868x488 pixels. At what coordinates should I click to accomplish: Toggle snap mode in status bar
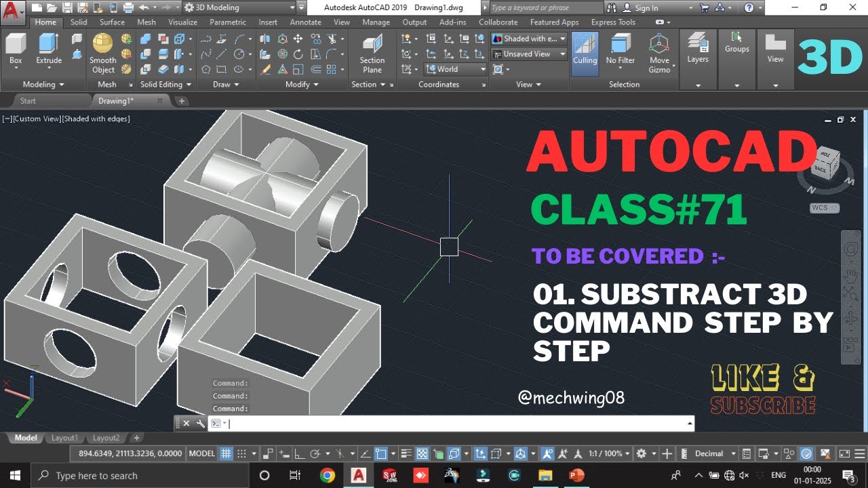point(241,453)
